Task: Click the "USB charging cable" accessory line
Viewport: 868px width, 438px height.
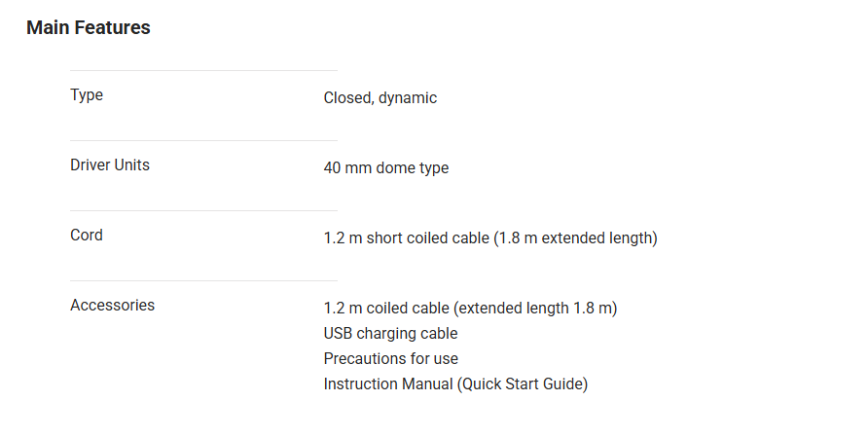Action: coord(390,333)
